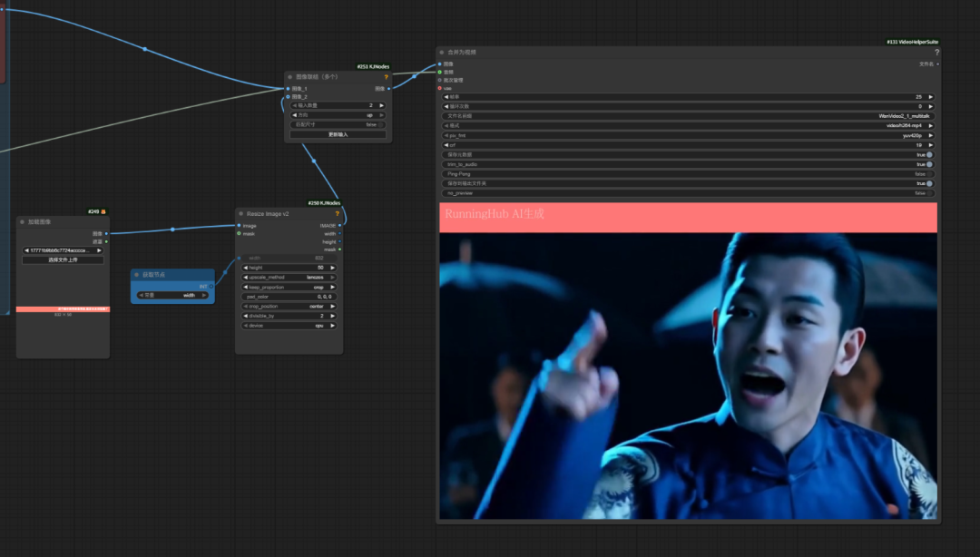Click the connected width widget socket

tap(239, 258)
